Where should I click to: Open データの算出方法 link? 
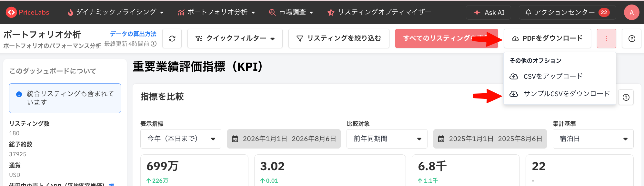point(133,34)
